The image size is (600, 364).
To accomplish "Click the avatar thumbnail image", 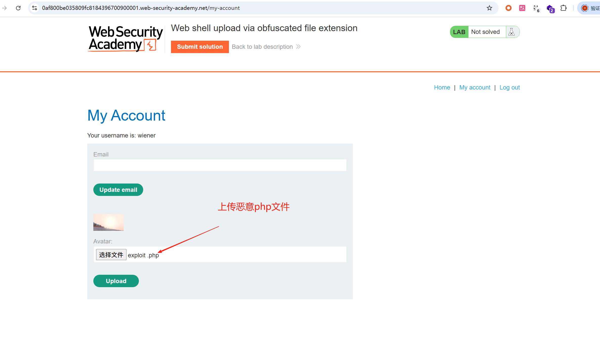I will click(x=109, y=222).
